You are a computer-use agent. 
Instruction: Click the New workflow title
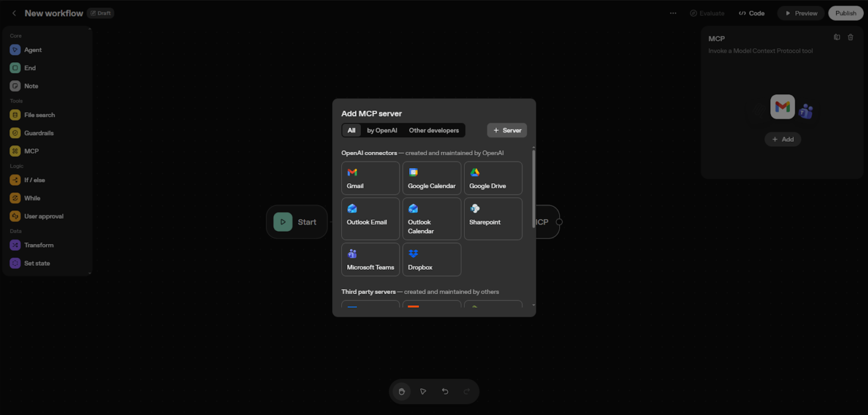click(54, 13)
